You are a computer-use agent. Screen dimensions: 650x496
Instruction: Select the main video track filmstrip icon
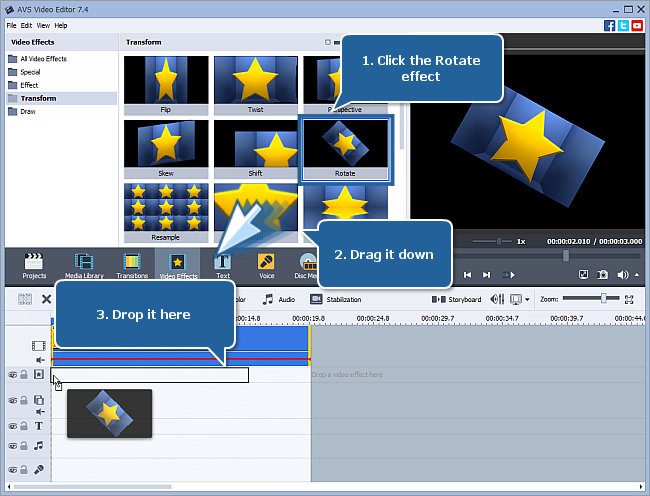pyautogui.click(x=39, y=346)
